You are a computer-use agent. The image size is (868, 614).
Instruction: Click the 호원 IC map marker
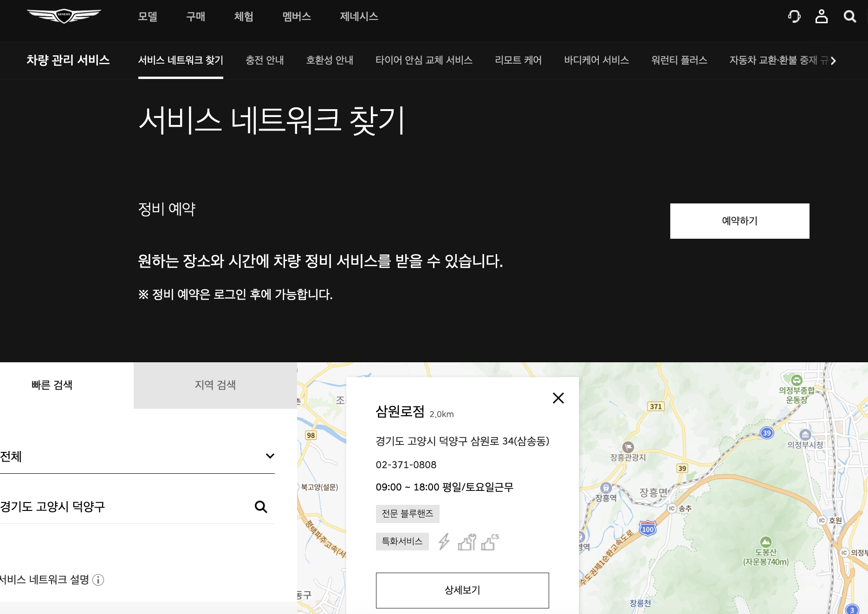[x=822, y=520]
